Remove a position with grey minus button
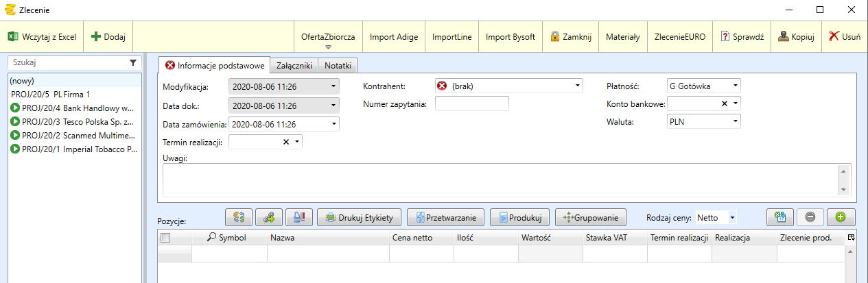 pos(810,217)
